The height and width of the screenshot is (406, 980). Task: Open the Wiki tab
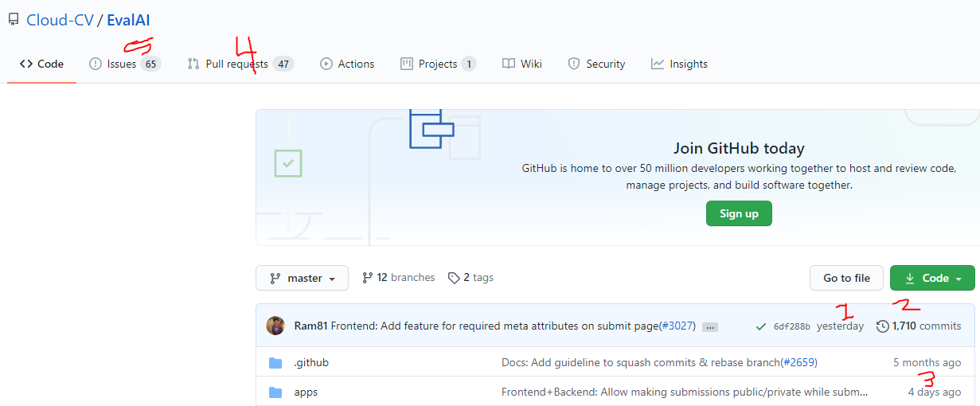point(522,64)
